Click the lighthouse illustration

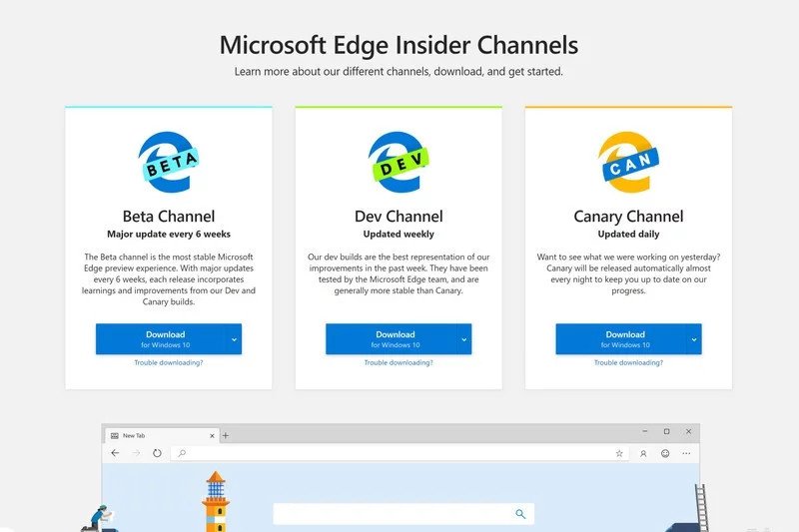[216, 501]
